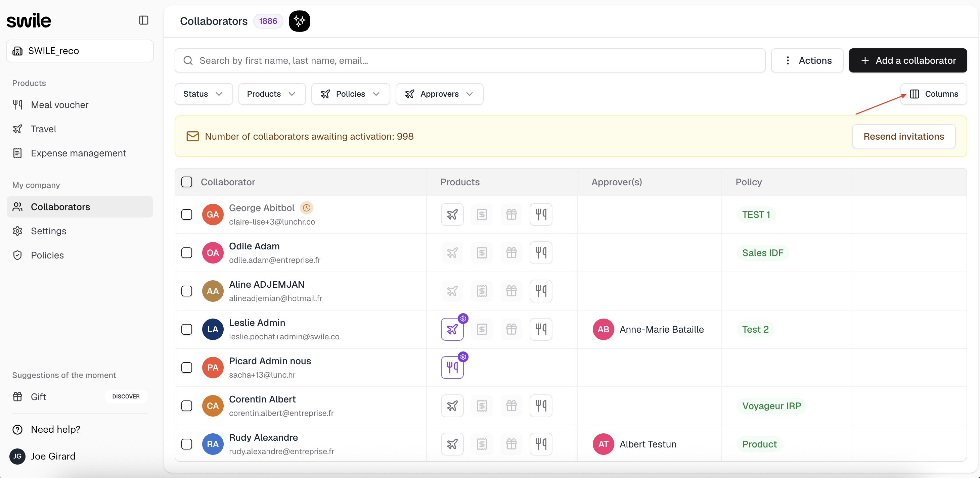Open Travel in the sidebar
The height and width of the screenshot is (478, 980).
point(80,129)
